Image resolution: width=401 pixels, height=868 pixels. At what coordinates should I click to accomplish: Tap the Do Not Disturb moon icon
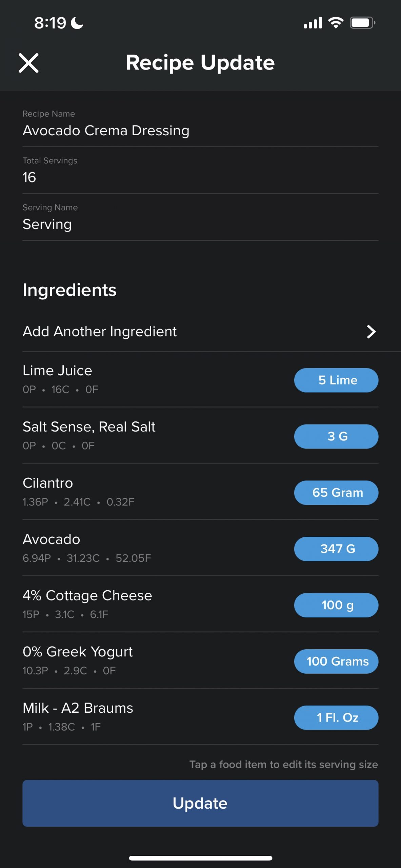coord(77,23)
